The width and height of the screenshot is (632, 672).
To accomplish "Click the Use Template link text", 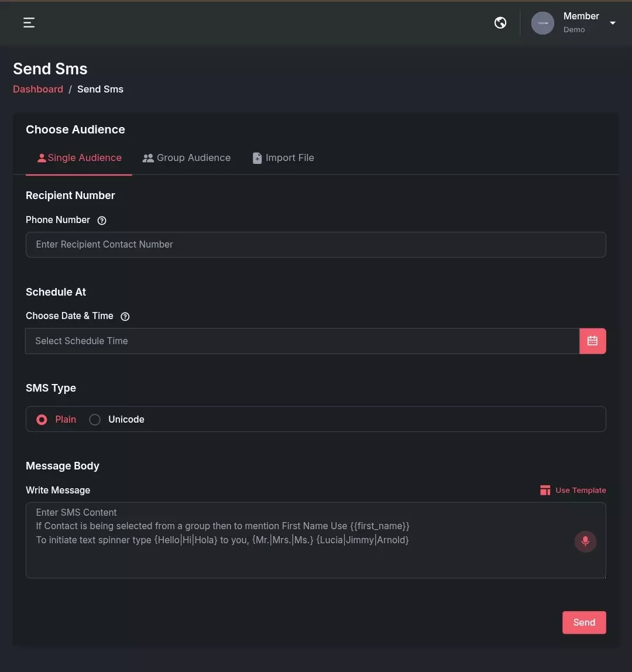I will [581, 491].
